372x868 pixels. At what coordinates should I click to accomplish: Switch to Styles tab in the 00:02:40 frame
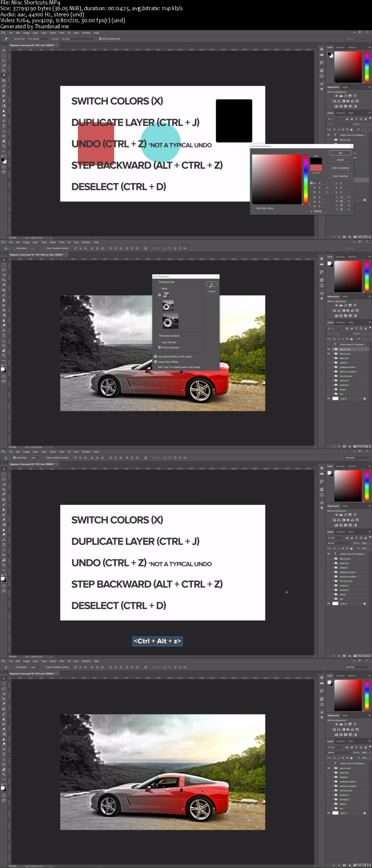tap(345, 506)
